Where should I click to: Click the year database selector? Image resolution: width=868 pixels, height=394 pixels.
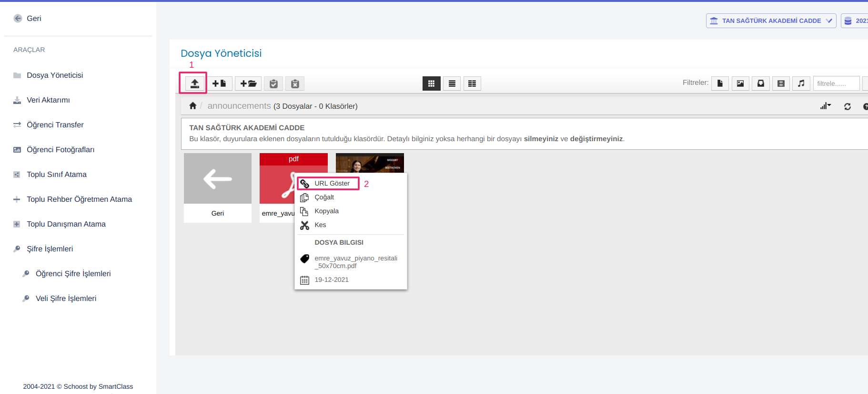click(x=855, y=21)
